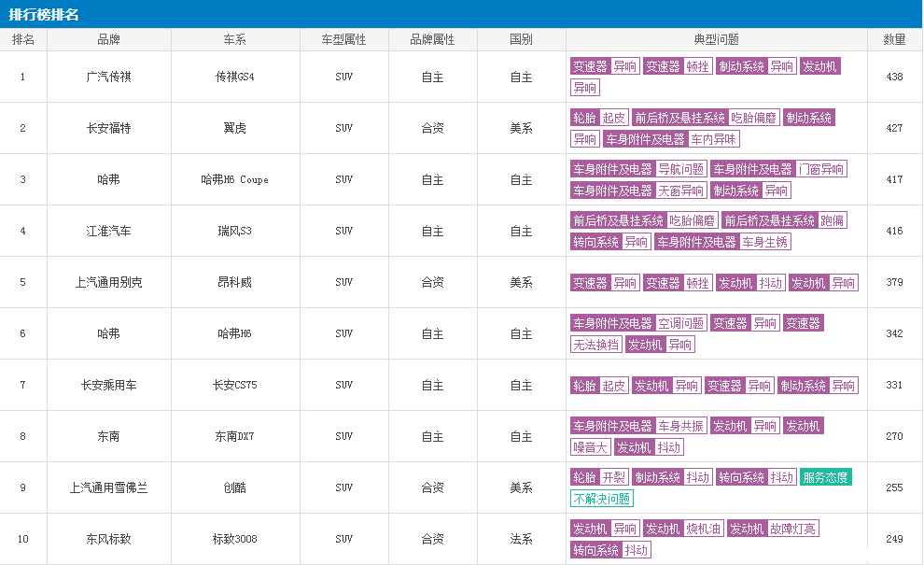This screenshot has width=924, height=565.
Task: Click the 数量 column header
Action: pos(894,40)
